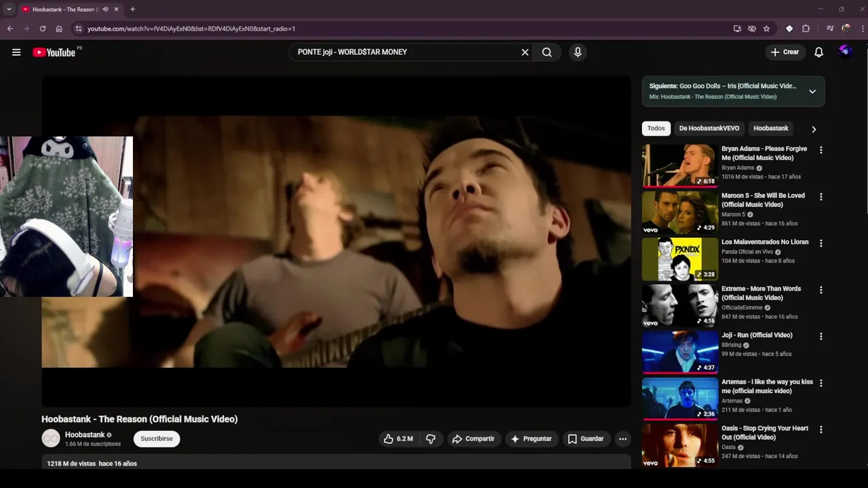Open the Maroon 5 channel name

coord(733,215)
